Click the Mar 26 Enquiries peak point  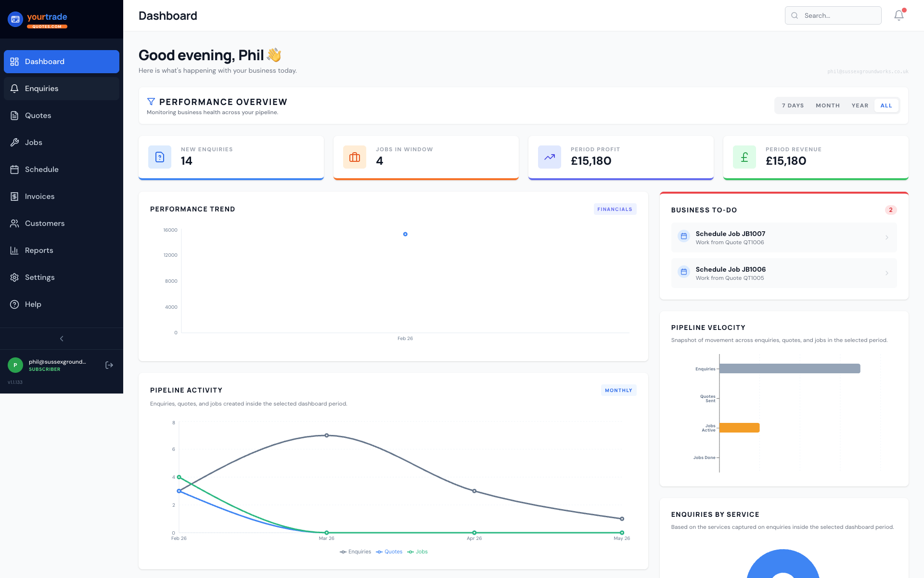[327, 435]
